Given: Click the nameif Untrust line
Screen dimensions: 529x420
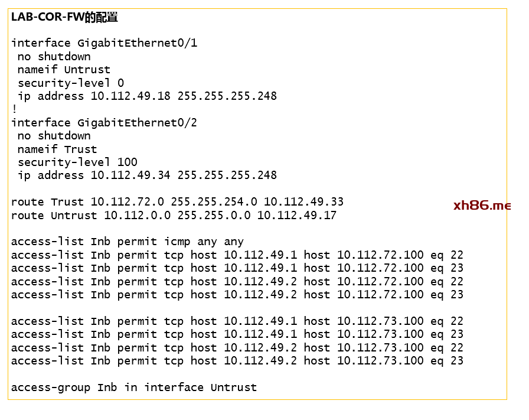Looking at the screenshot, I should (64, 70).
